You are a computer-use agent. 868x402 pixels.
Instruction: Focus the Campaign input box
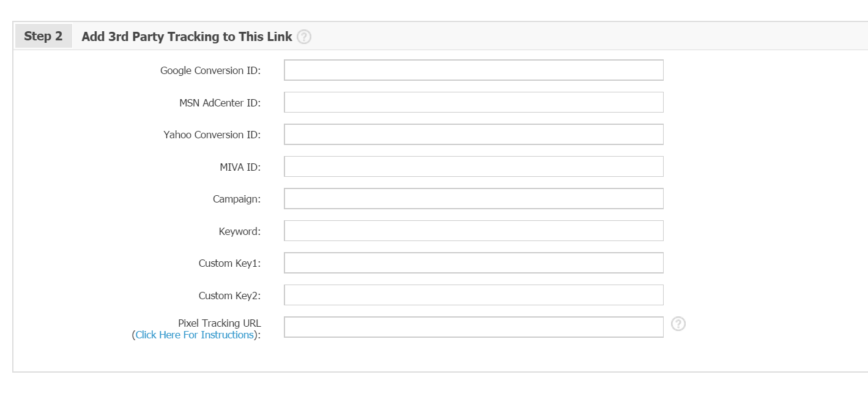[473, 199]
